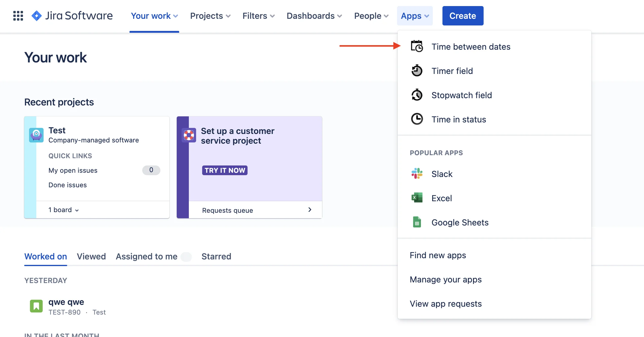Click Find new apps
The height and width of the screenshot is (337, 644).
coord(494,255)
